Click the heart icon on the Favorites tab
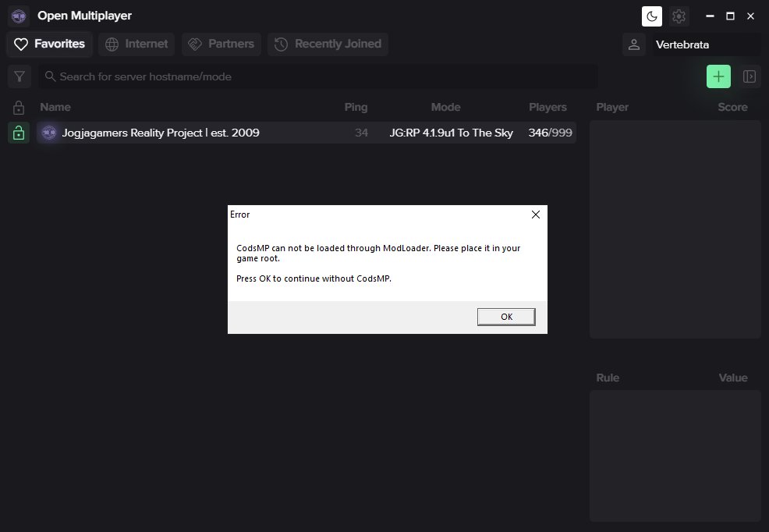This screenshot has width=769, height=532. [21, 44]
